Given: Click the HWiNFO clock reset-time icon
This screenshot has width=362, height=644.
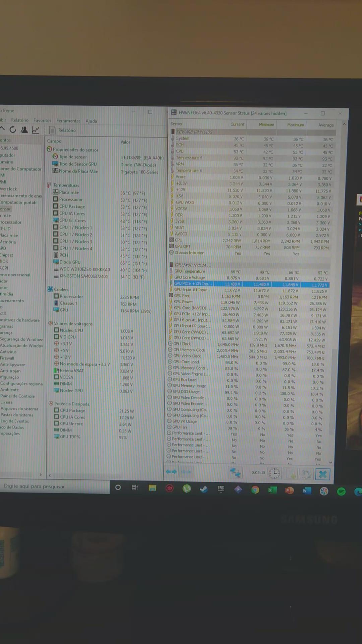Looking at the screenshot, I should pos(274,473).
